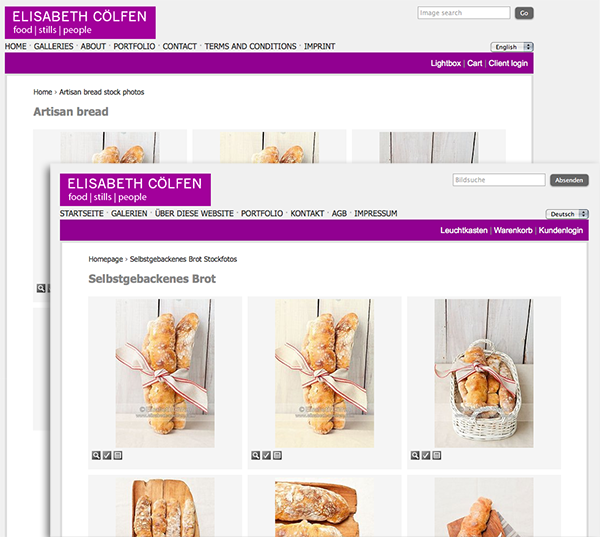Open the Warenkorb link
600x537 pixels.
pyautogui.click(x=513, y=230)
